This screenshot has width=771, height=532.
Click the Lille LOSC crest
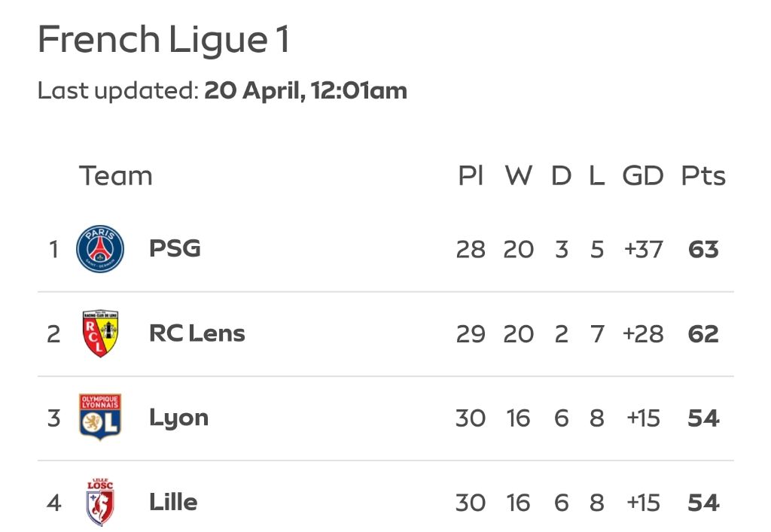click(x=100, y=503)
